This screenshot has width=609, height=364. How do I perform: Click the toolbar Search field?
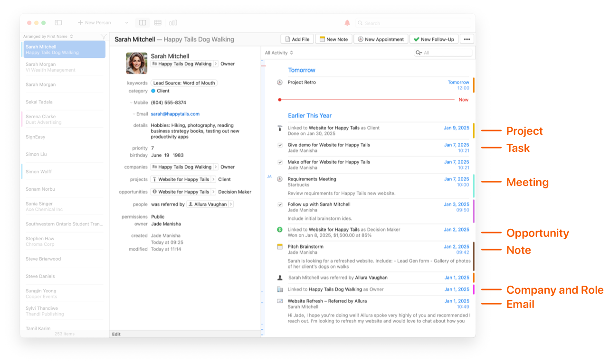pos(413,23)
